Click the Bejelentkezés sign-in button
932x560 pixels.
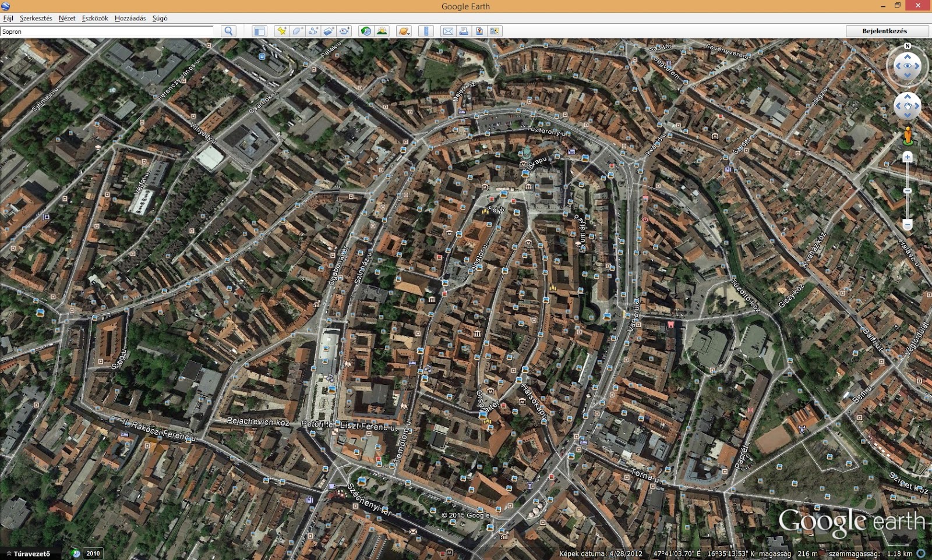(x=884, y=31)
